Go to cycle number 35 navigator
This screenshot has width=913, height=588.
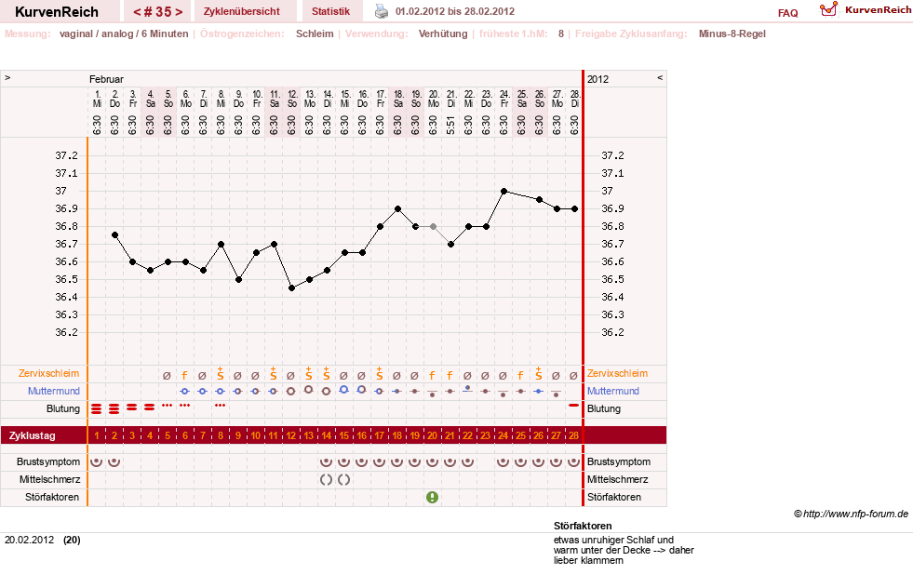pos(158,12)
